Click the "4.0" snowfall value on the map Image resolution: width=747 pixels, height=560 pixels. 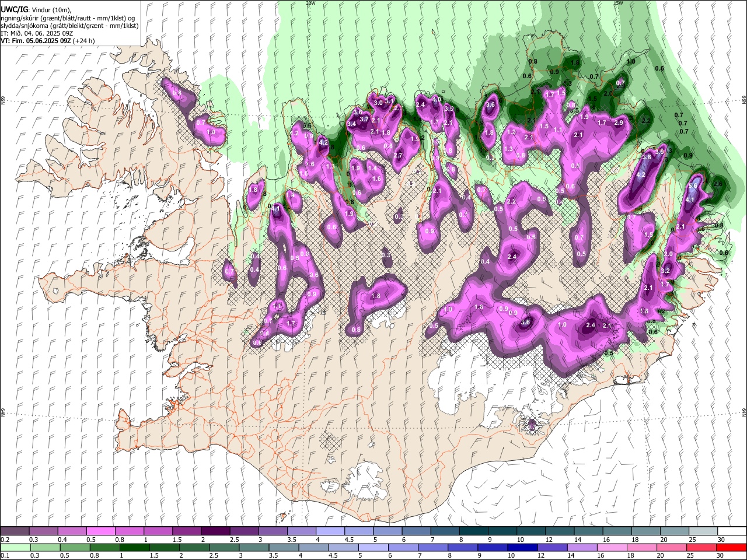click(x=436, y=100)
